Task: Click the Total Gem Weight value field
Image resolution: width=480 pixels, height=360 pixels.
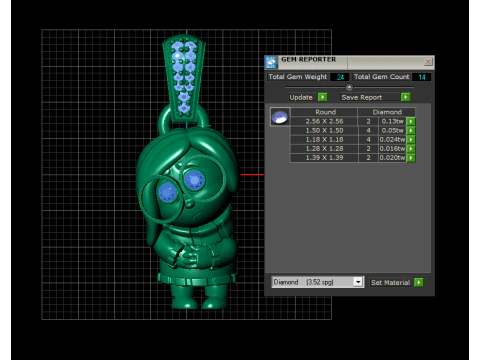Action: 340,77
